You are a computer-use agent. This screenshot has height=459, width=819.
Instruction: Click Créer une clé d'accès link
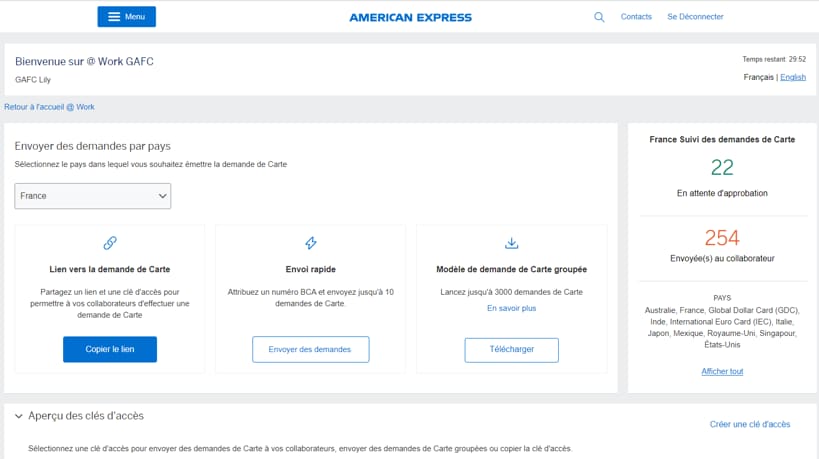[749, 424]
